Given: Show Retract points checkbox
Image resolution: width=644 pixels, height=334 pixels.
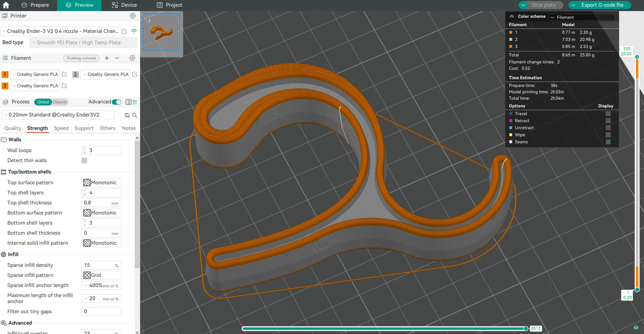Looking at the screenshot, I should coord(608,121).
